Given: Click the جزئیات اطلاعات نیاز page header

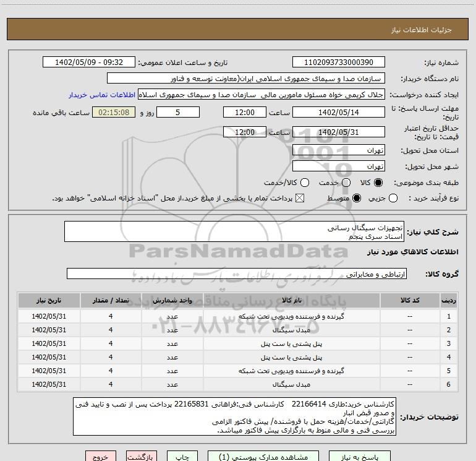Looking at the screenshot, I should [x=422, y=30].
